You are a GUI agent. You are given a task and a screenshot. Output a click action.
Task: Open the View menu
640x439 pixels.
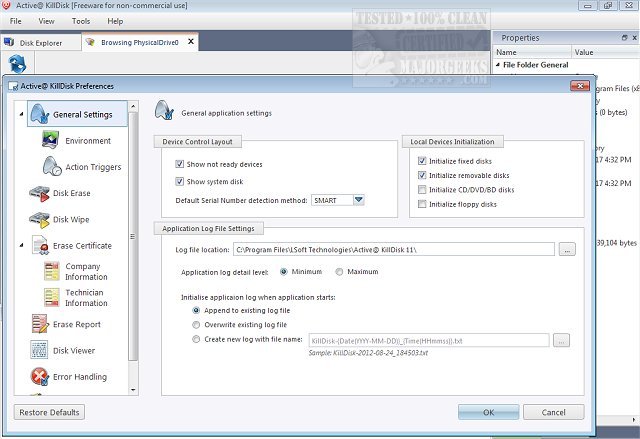coord(46,21)
